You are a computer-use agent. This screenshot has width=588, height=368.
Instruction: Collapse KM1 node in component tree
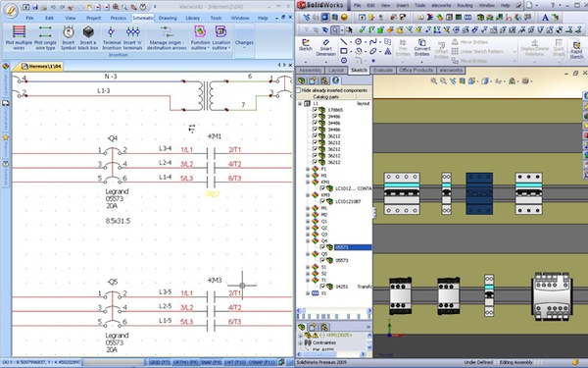click(x=308, y=183)
